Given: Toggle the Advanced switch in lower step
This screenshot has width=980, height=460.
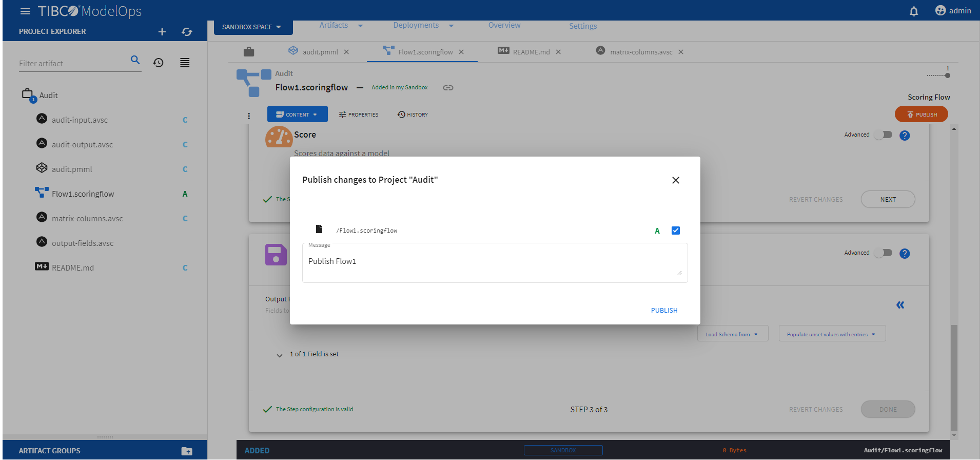Looking at the screenshot, I should (884, 253).
